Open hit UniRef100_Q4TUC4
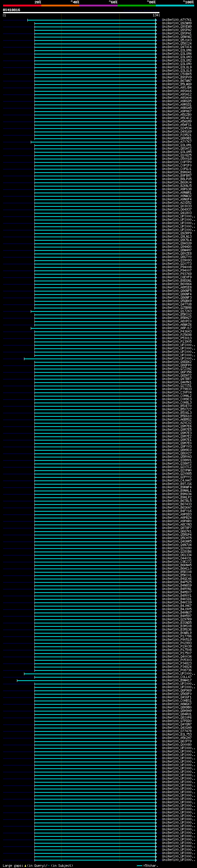197x868 pixels. [176, 47]
